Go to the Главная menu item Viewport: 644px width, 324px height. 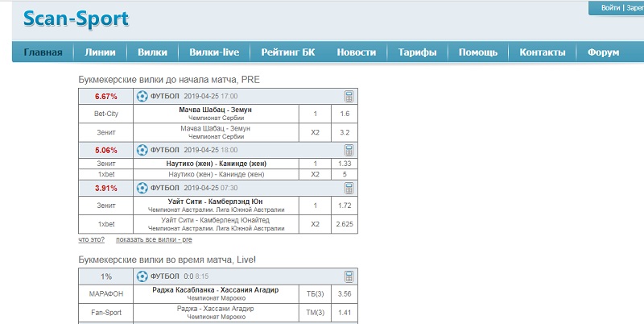43,52
